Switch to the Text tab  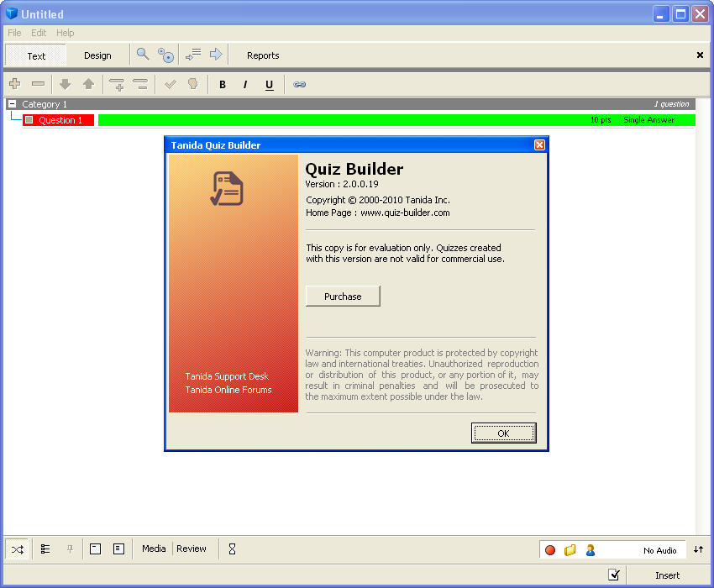coord(36,55)
